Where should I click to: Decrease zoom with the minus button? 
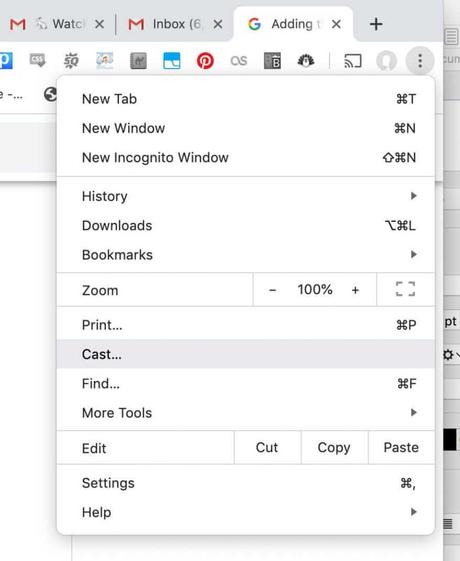point(273,290)
